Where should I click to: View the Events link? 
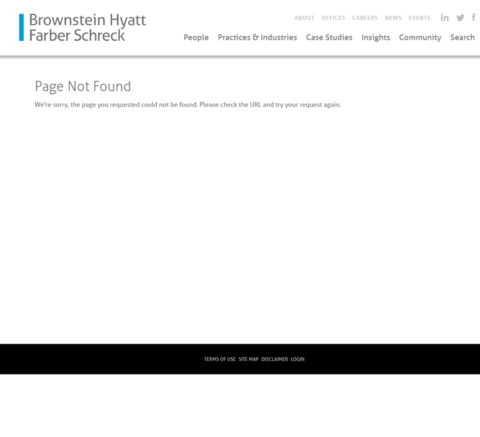419,18
